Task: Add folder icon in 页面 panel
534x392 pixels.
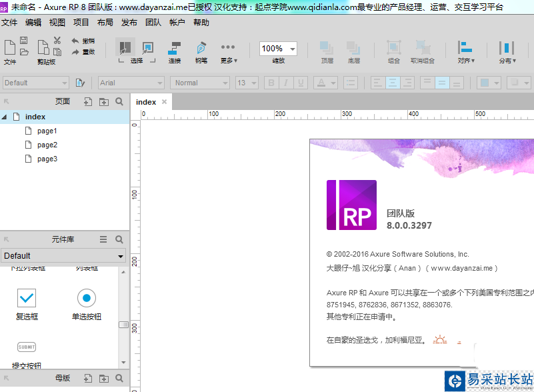Action: pyautogui.click(x=104, y=101)
